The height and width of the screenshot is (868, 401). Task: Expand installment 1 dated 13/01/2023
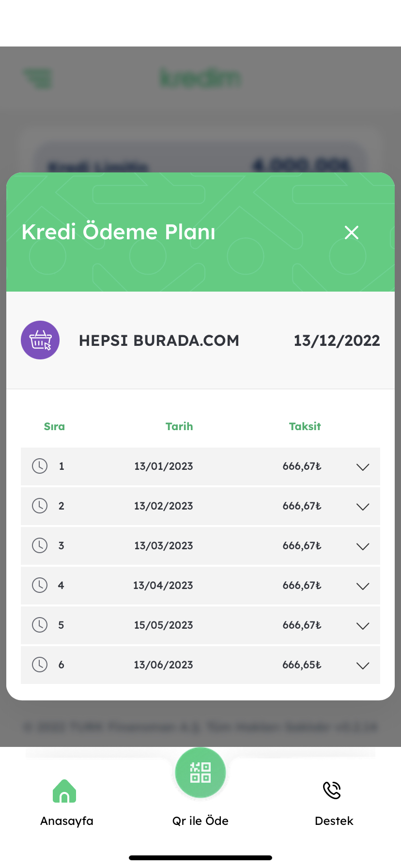pyautogui.click(x=363, y=467)
